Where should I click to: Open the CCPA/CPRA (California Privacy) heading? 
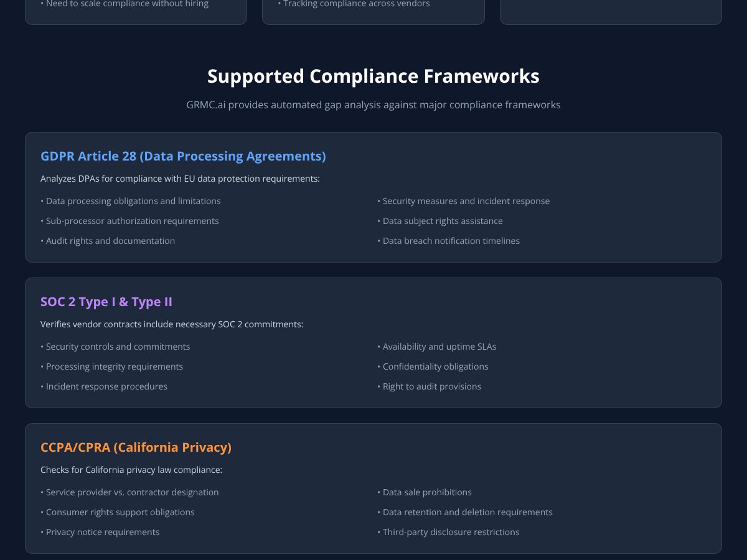(x=136, y=447)
